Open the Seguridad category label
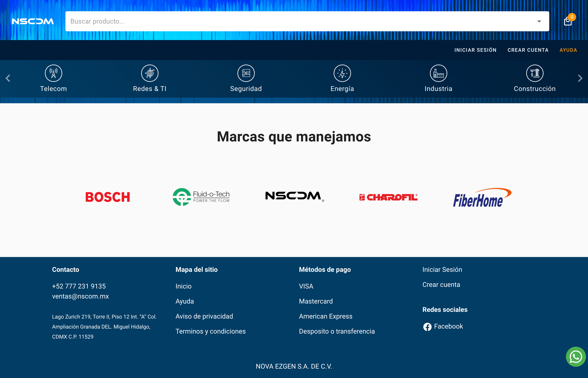 [246, 89]
